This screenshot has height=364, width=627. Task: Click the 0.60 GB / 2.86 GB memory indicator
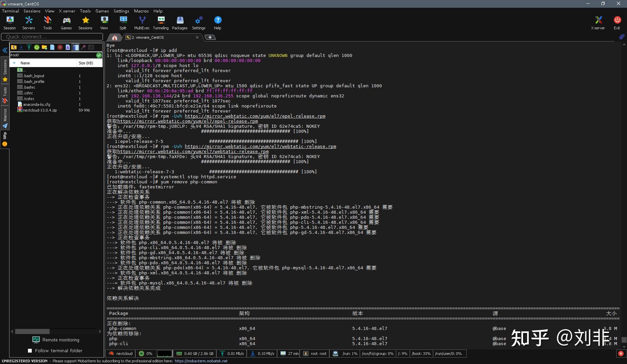[195, 354]
